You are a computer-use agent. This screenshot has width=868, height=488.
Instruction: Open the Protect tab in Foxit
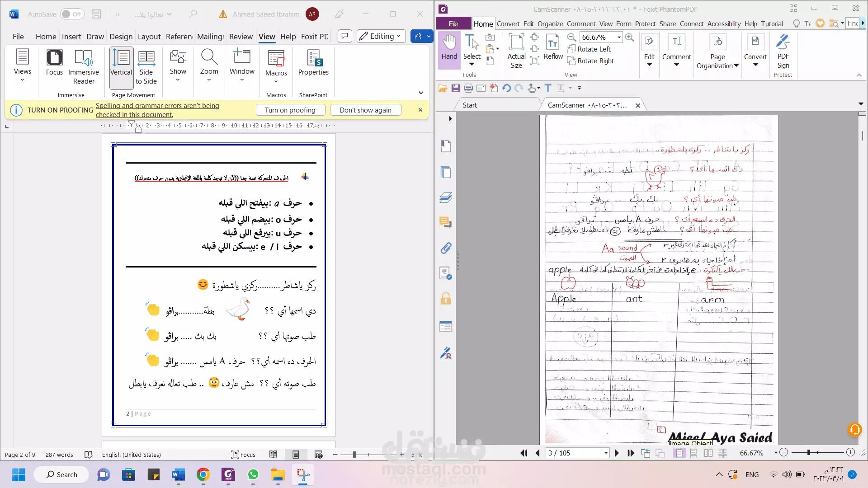coord(645,23)
